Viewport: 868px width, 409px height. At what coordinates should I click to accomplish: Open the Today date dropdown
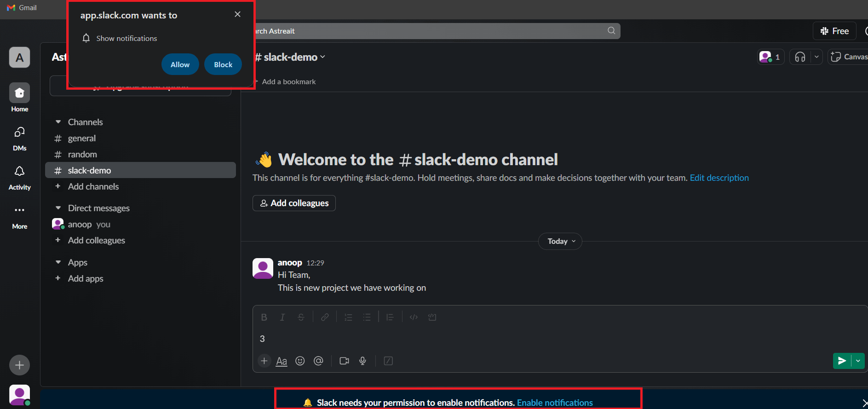point(560,241)
